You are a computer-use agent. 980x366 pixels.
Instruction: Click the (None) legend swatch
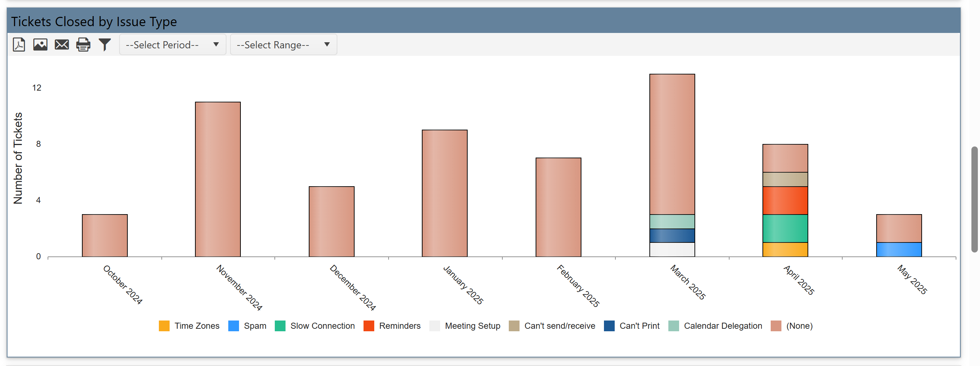point(776,326)
